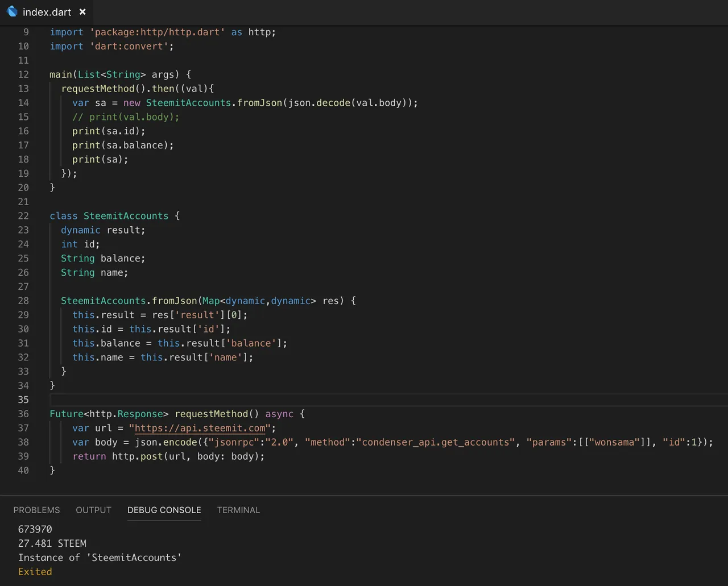The width and height of the screenshot is (728, 586).
Task: Click the empty current line 35 in editor
Action: pyautogui.click(x=388, y=400)
